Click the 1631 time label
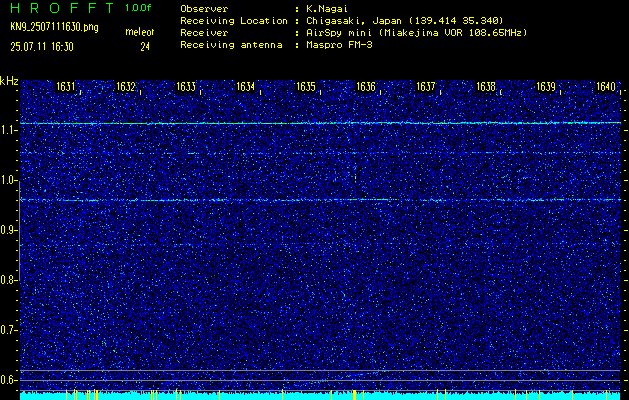 [x=65, y=87]
